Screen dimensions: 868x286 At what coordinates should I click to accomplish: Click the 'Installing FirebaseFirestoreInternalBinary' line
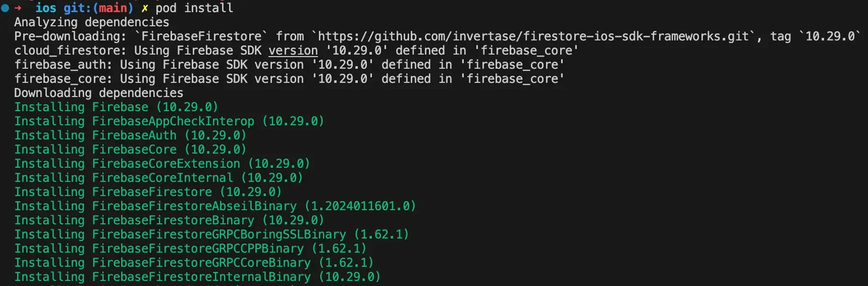pyautogui.click(x=197, y=277)
